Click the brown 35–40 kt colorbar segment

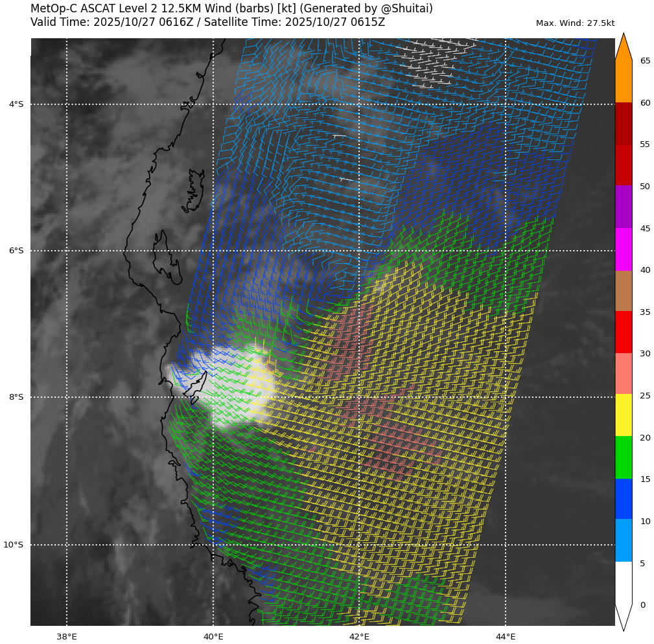click(623, 290)
